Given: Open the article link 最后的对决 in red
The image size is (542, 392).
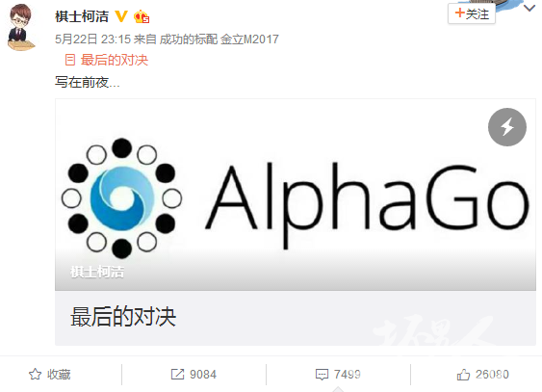Looking at the screenshot, I should coord(115,60).
